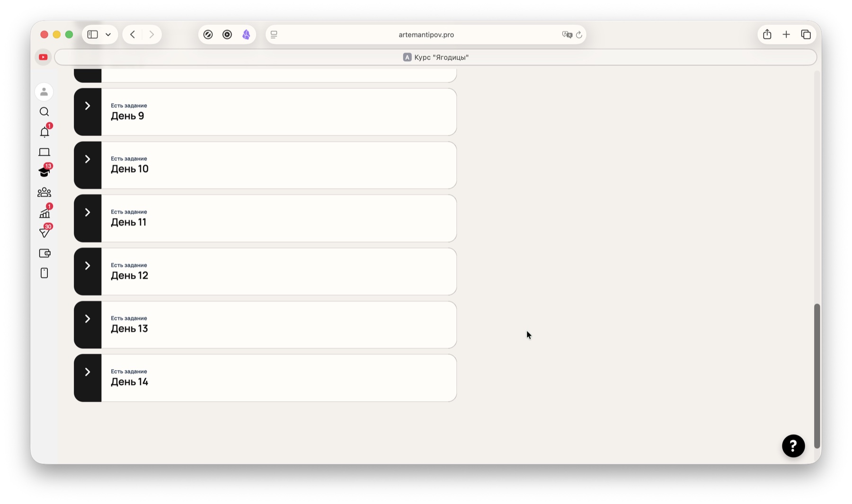Open the Safari Share menu

pyautogui.click(x=767, y=34)
